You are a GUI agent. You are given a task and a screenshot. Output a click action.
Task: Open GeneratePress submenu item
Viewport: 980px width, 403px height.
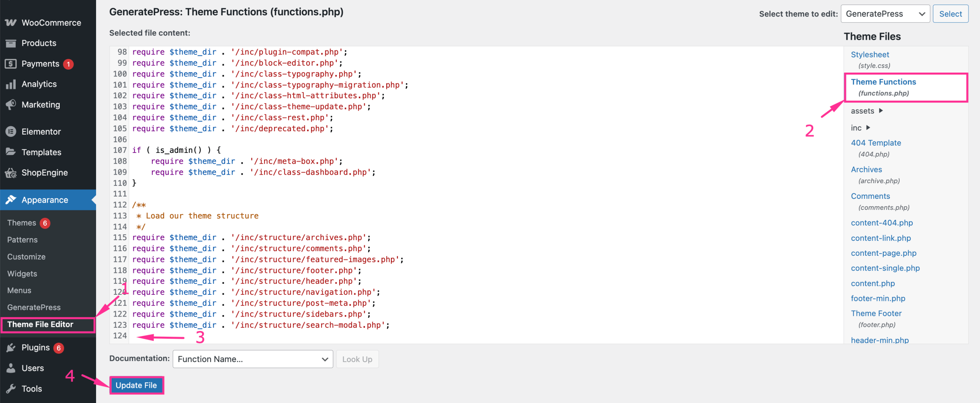pos(34,307)
